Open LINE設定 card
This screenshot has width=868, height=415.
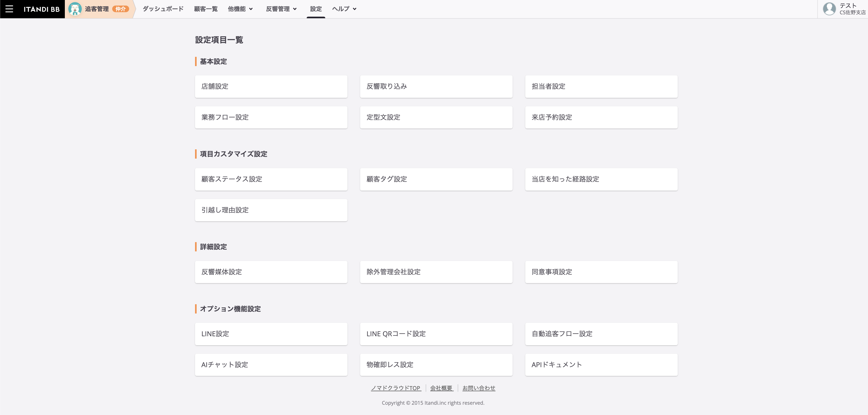pyautogui.click(x=271, y=334)
